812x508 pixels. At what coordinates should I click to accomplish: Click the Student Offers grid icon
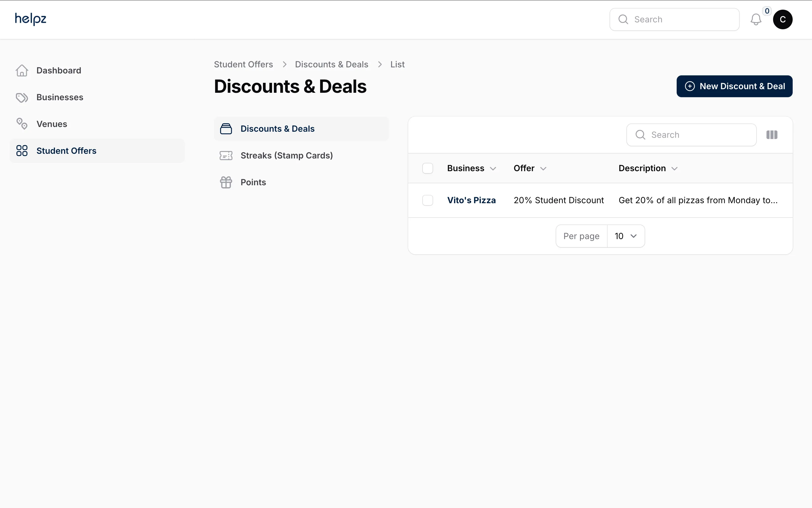click(22, 151)
